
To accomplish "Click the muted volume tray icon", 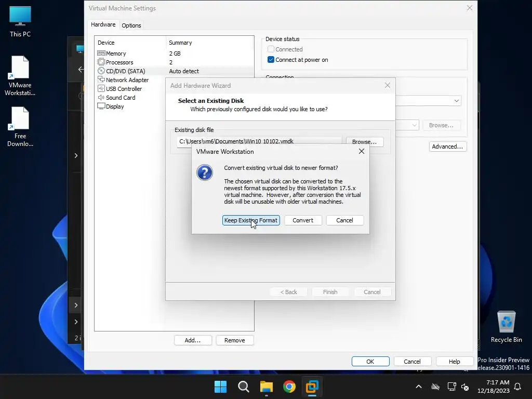I will pos(465,387).
